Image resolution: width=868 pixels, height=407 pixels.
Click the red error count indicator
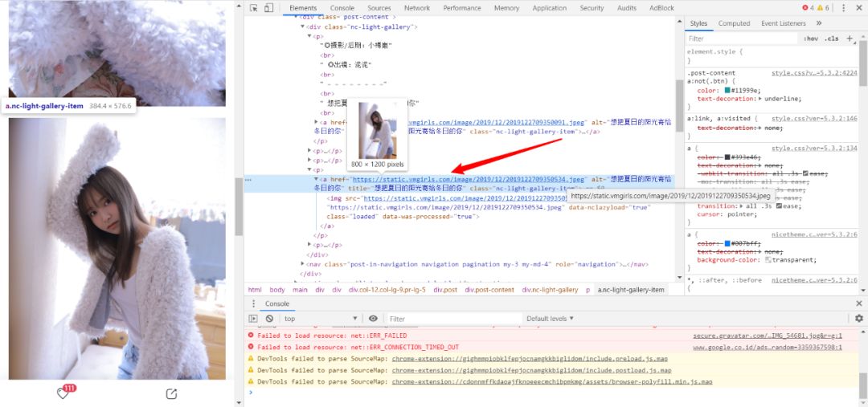tap(809, 8)
